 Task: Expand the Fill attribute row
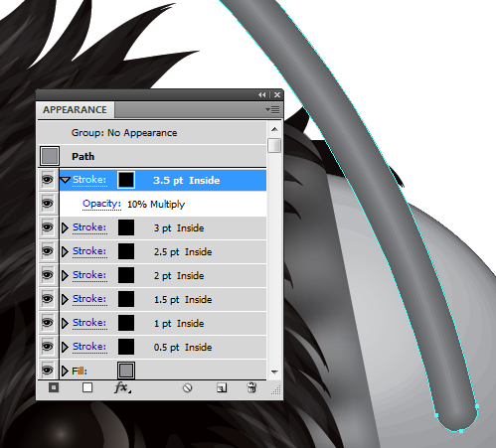(x=65, y=371)
